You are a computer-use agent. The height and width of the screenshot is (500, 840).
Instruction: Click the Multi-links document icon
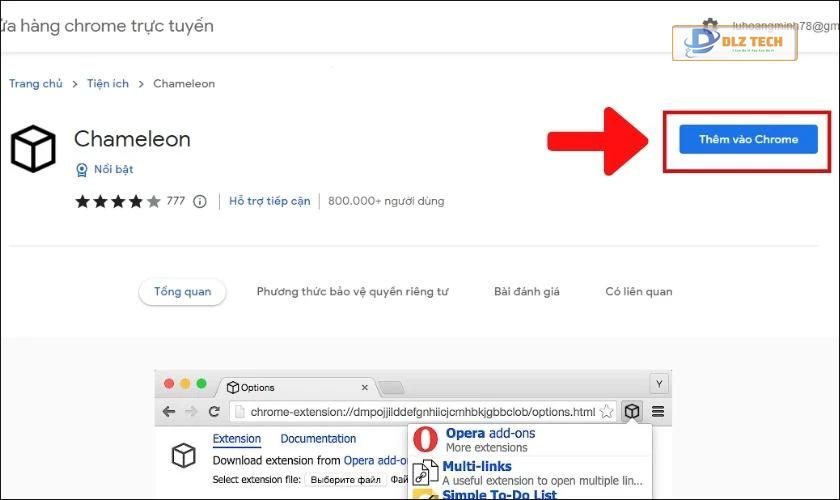coord(425,473)
